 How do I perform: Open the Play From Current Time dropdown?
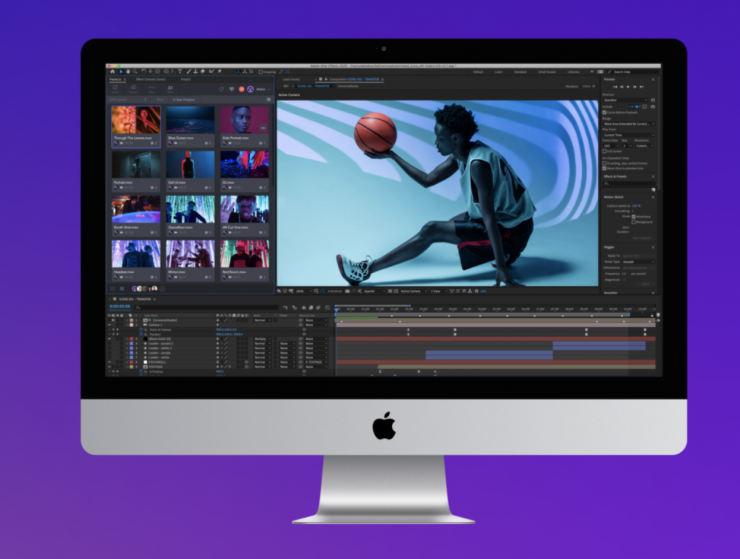pos(627,135)
